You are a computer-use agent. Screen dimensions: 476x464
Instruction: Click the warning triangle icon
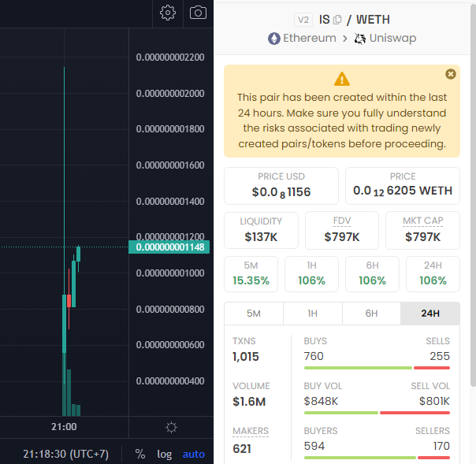342,79
